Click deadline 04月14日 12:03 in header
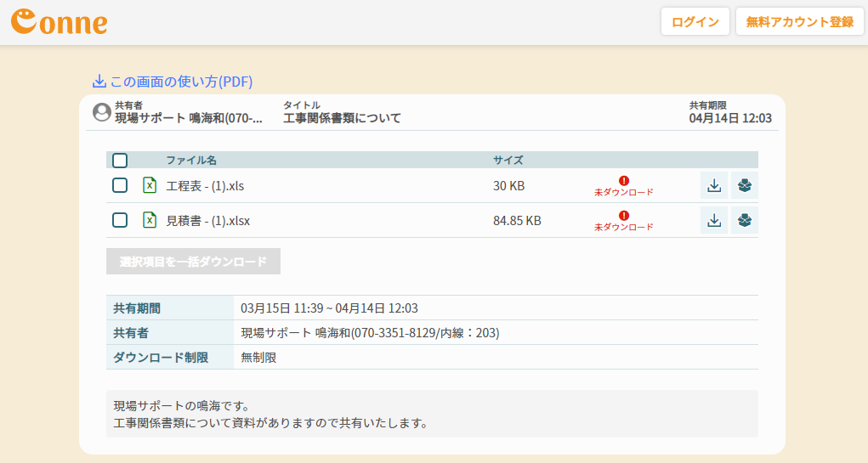This screenshot has height=463, width=868. 730,118
